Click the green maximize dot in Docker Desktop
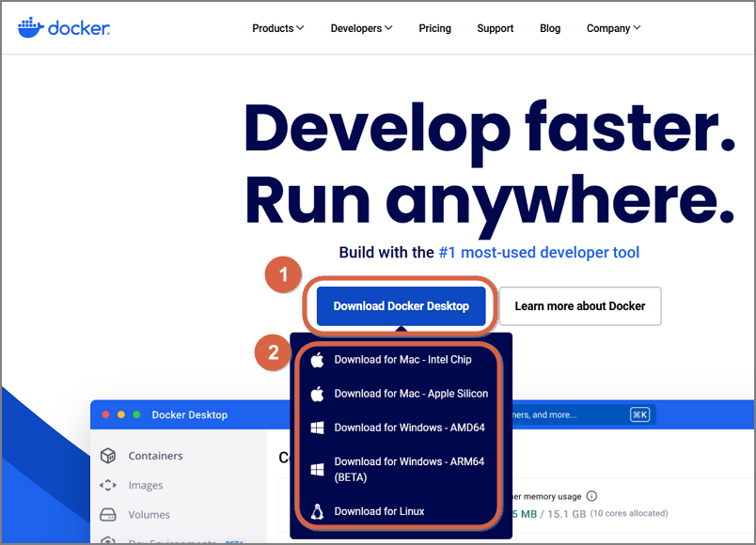This screenshot has width=756, height=545. tap(136, 414)
